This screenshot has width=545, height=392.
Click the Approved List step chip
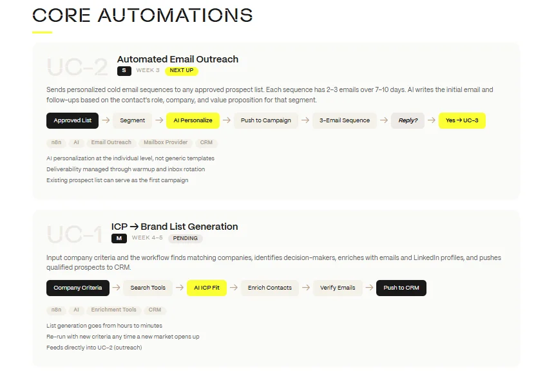tap(72, 120)
